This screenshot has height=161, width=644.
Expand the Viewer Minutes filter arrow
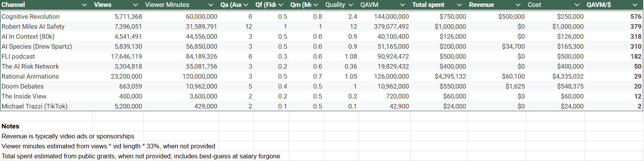211,5
